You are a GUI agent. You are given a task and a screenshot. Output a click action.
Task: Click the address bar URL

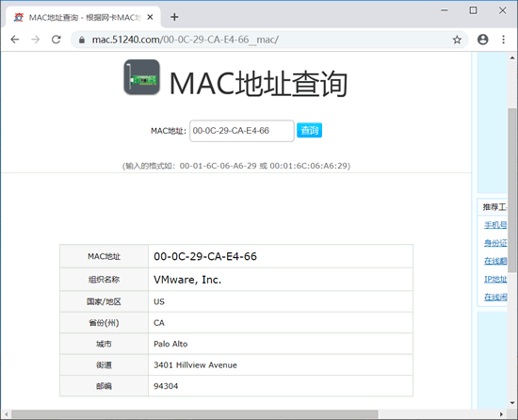click(185, 40)
